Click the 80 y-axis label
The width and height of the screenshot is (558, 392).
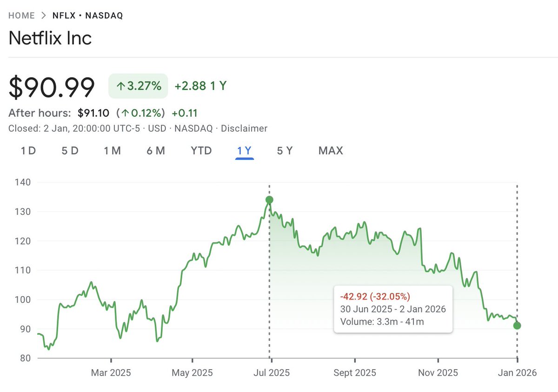(25, 359)
